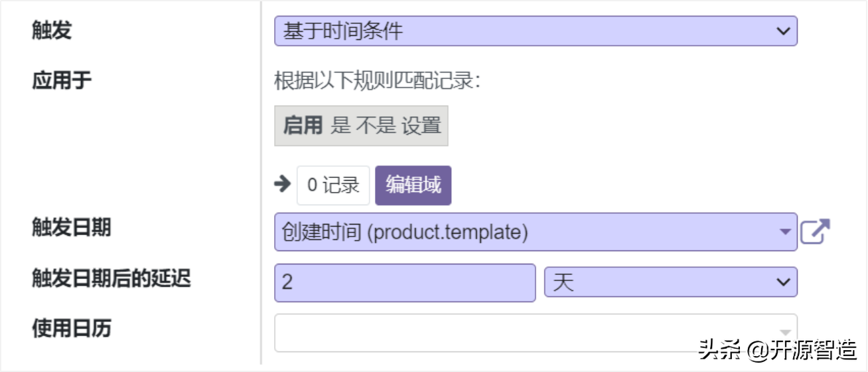Viewport: 868px width, 372px height.
Task: Open the external link icon beside 触发日期 field
Action: tap(815, 232)
